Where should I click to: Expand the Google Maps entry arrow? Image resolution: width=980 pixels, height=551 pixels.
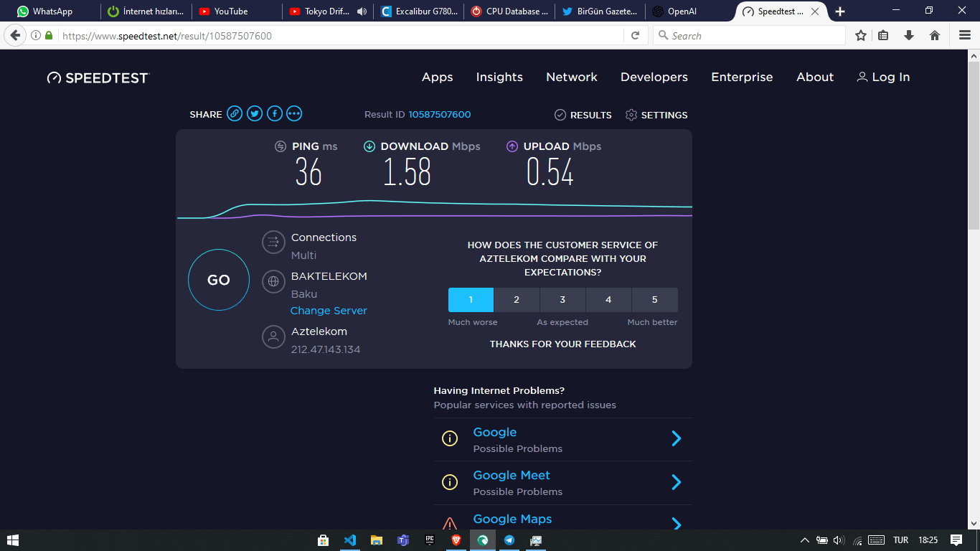[x=676, y=524]
